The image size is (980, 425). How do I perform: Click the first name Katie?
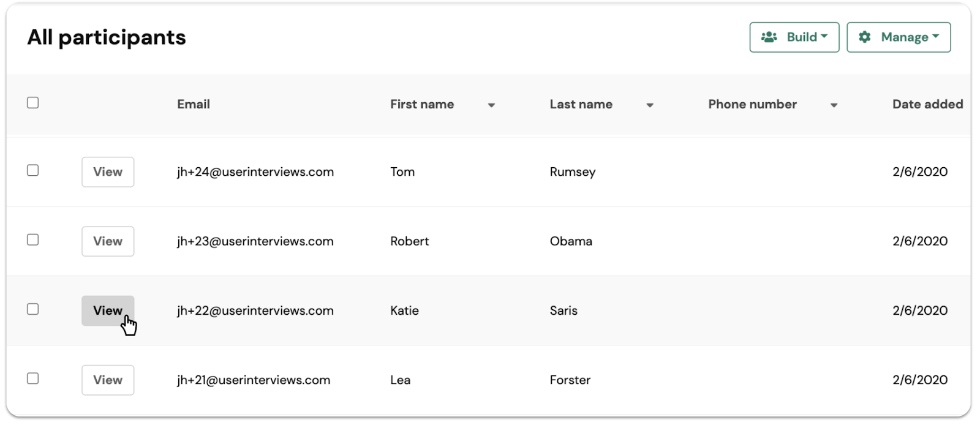pos(405,310)
